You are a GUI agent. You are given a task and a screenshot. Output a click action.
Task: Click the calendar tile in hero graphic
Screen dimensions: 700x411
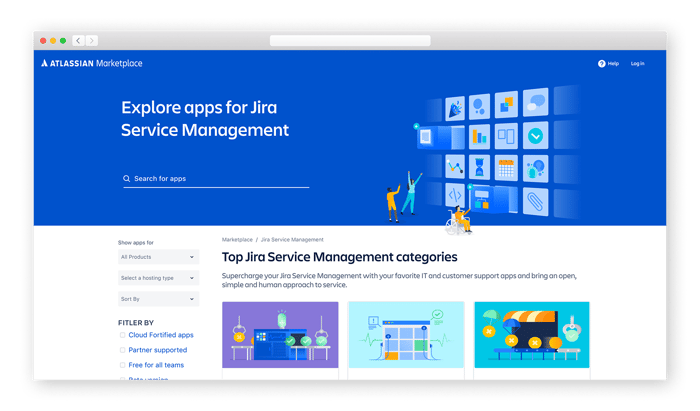[506, 168]
